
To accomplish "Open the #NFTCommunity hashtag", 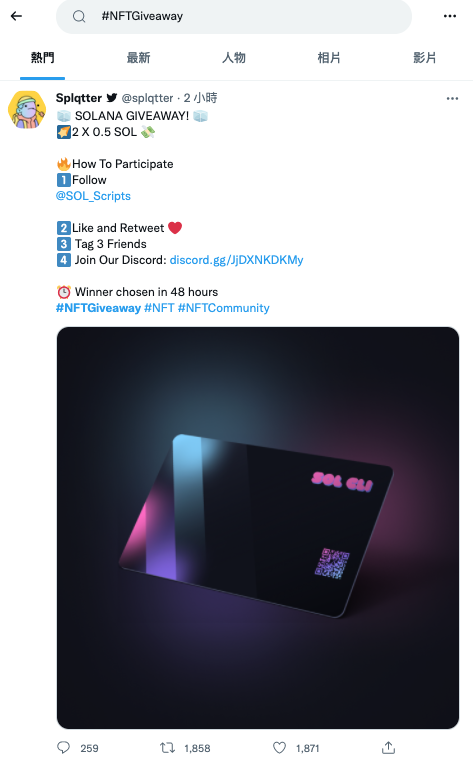I will coord(223,308).
